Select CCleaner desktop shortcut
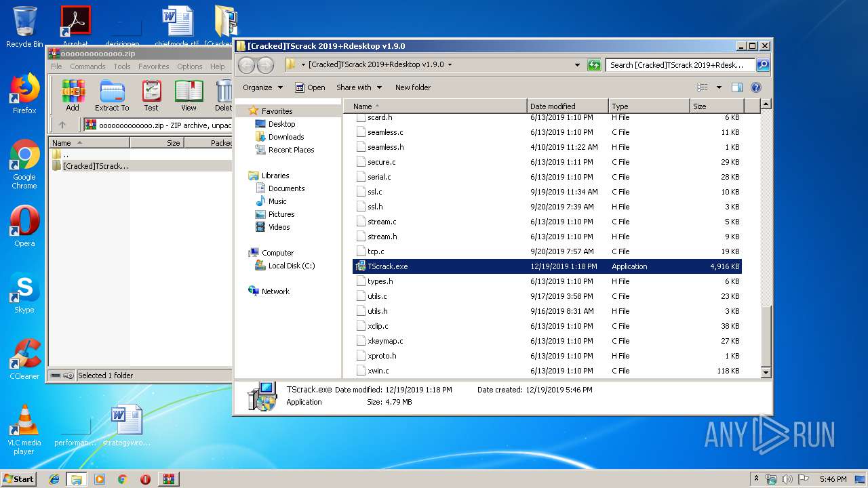The image size is (868, 488). click(x=24, y=359)
